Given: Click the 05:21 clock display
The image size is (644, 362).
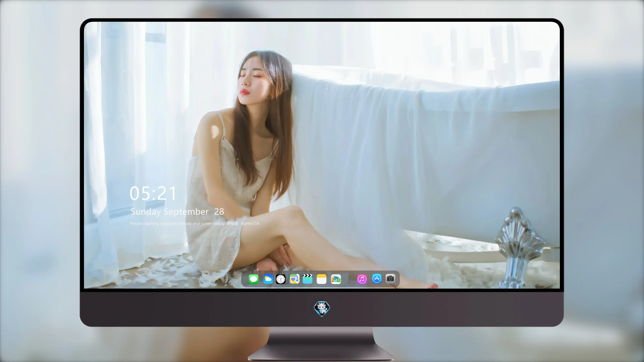Looking at the screenshot, I should [x=153, y=193].
